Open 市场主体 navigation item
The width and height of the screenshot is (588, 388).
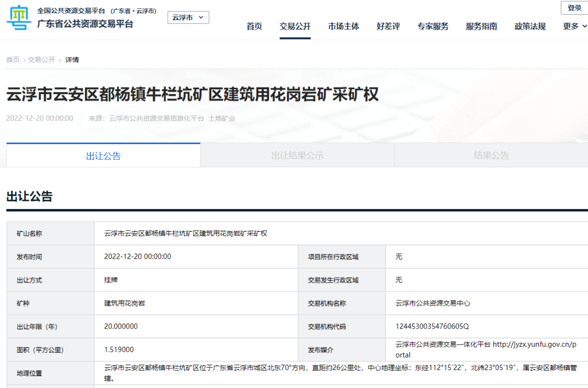tap(344, 26)
